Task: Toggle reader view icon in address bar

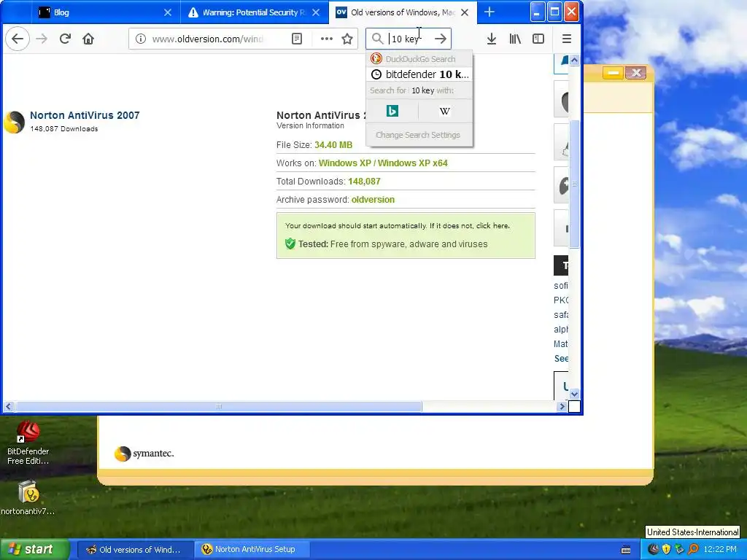Action: (297, 39)
